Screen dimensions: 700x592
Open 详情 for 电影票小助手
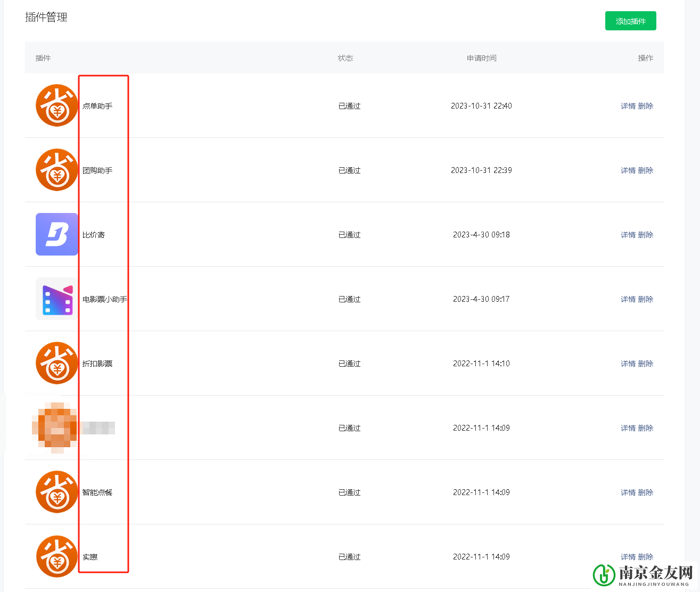(628, 299)
